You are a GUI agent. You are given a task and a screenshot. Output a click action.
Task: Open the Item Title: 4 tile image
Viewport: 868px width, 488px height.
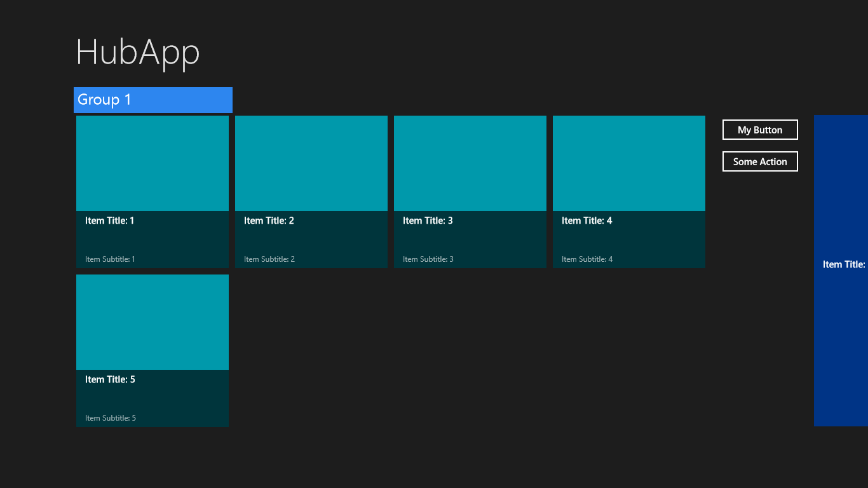(629, 163)
